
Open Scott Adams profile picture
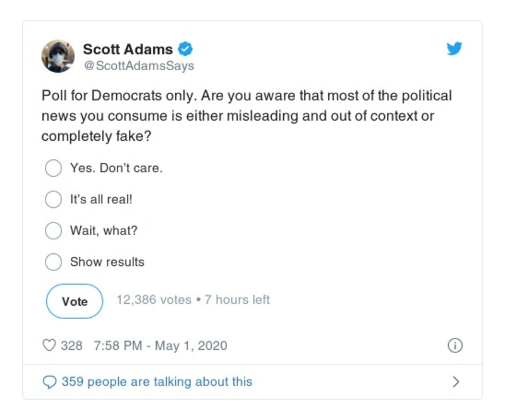click(x=58, y=56)
